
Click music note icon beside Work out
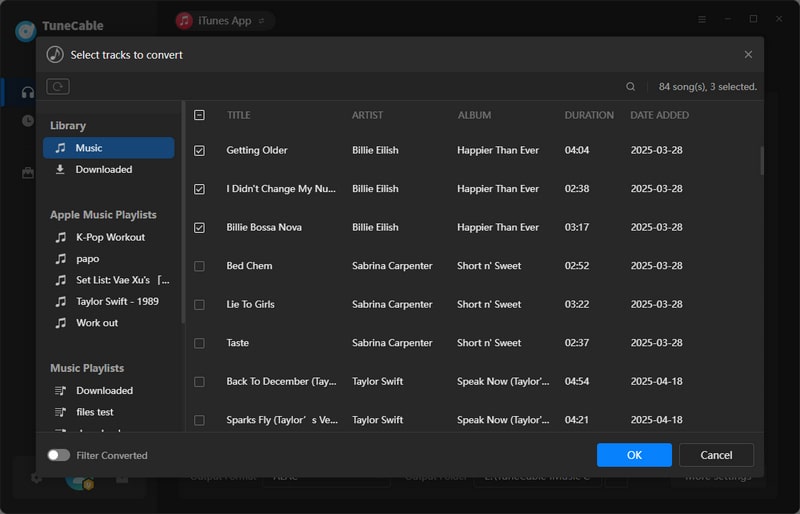tap(61, 323)
